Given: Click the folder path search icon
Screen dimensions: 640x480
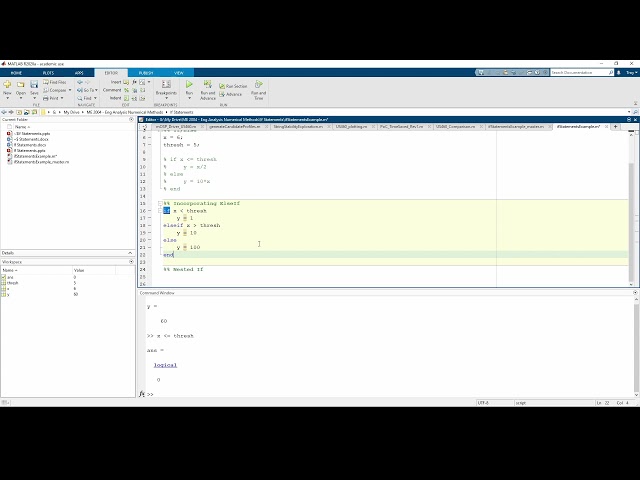Looking at the screenshot, I should [x=635, y=112].
